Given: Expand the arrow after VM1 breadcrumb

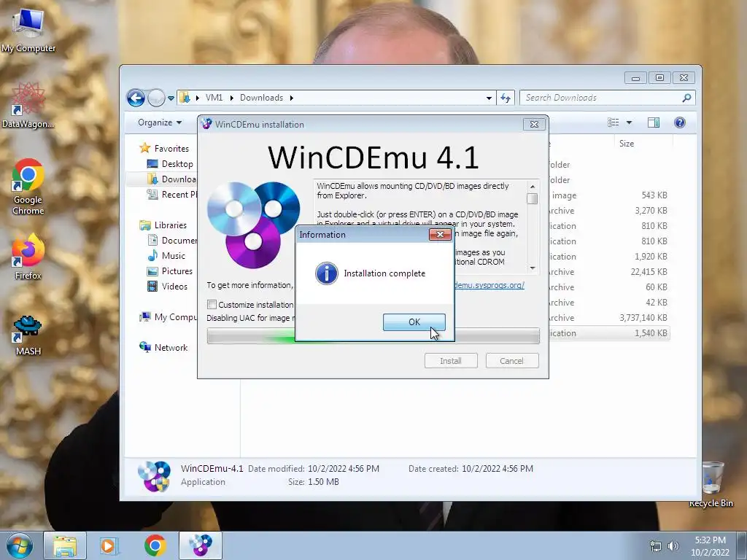Looking at the screenshot, I should pos(231,98).
